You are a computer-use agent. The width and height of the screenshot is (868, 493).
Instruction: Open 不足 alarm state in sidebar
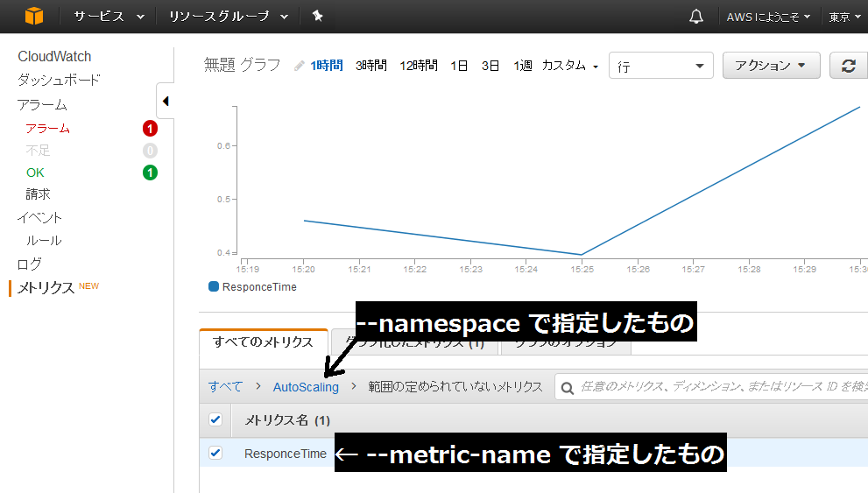coord(38,151)
